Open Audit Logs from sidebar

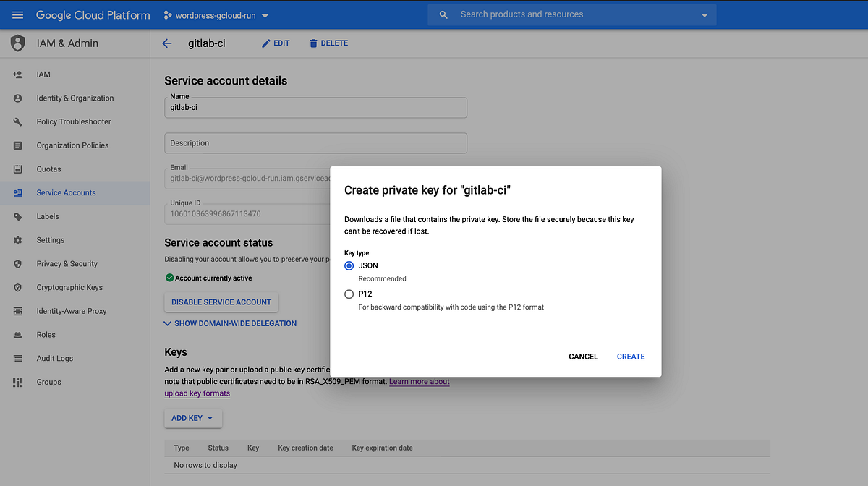75,359
